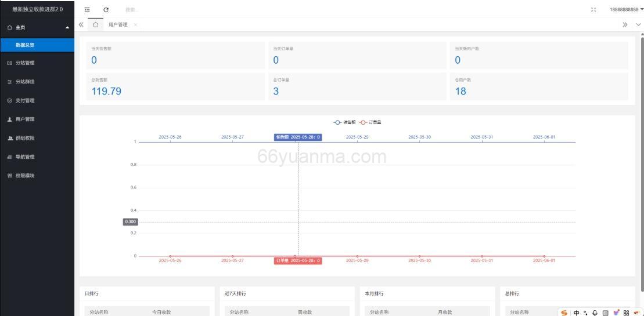644x316 pixels.
Task: Toggle the 中 Chinese input mode button
Action: point(576,313)
